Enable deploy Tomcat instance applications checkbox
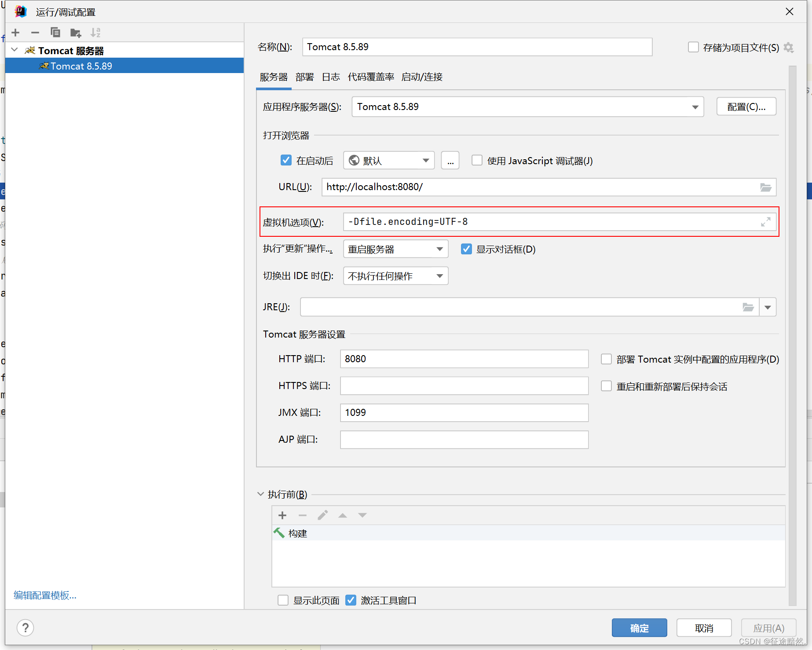The width and height of the screenshot is (812, 650). click(606, 359)
